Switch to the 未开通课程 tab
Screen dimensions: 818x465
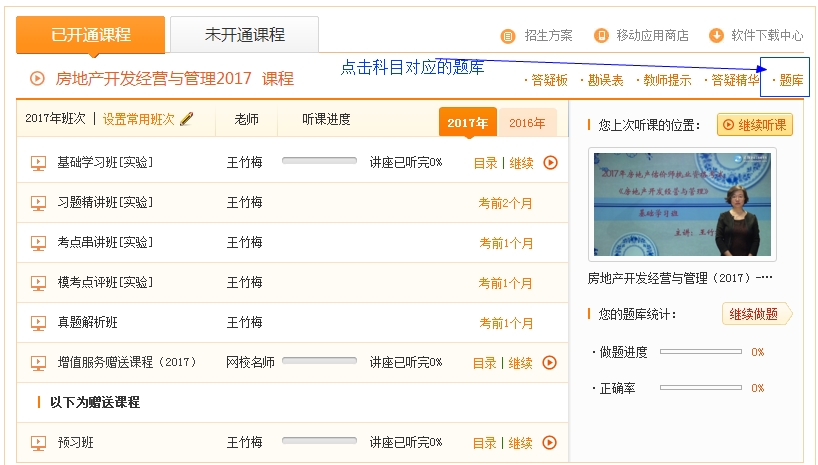coord(244,35)
